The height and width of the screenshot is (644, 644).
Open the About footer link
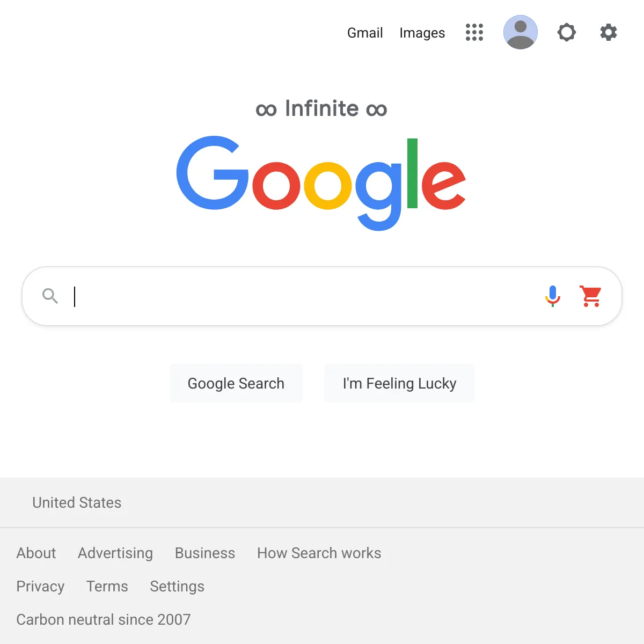36,553
